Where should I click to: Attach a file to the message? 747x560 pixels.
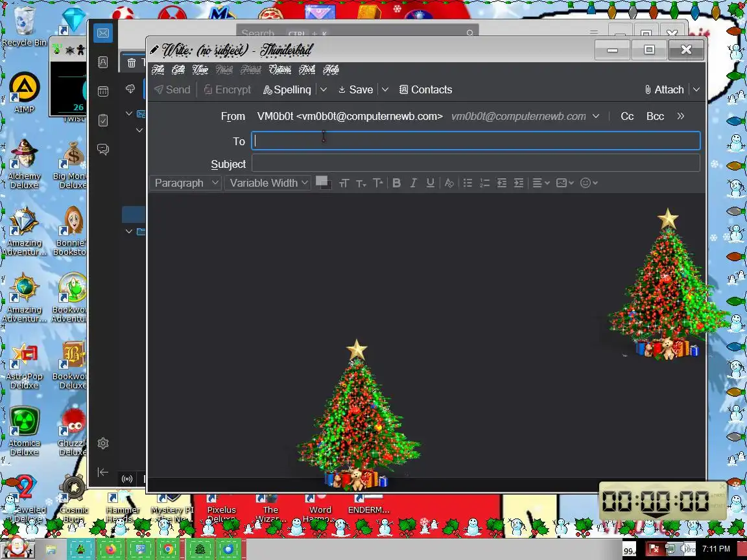[664, 89]
